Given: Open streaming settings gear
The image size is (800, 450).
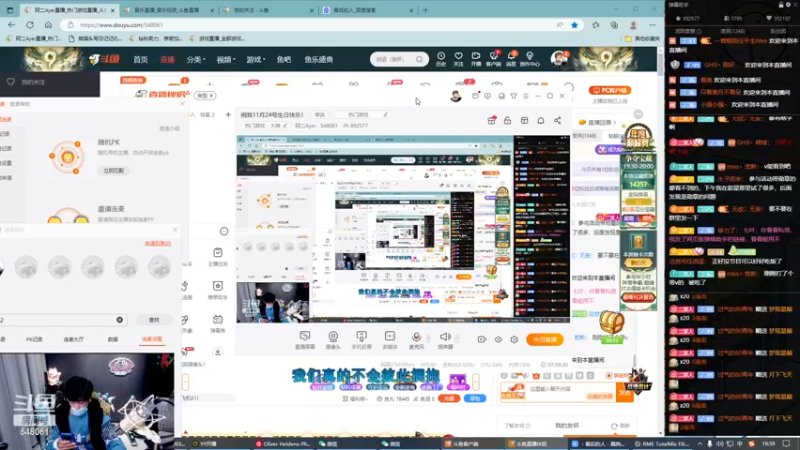Looking at the screenshot, I should 514,339.
